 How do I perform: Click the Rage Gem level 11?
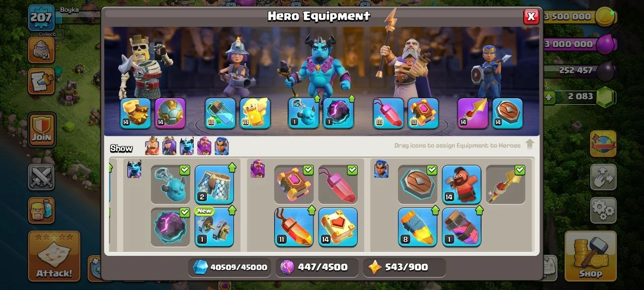(x=294, y=227)
